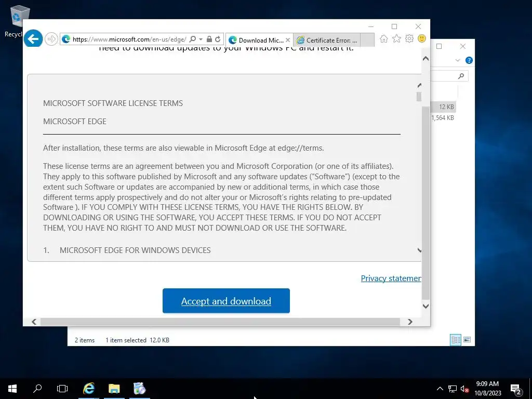Screen dimensions: 532x399
Task: Open File Explorer help question mark icon
Action: click(x=469, y=60)
